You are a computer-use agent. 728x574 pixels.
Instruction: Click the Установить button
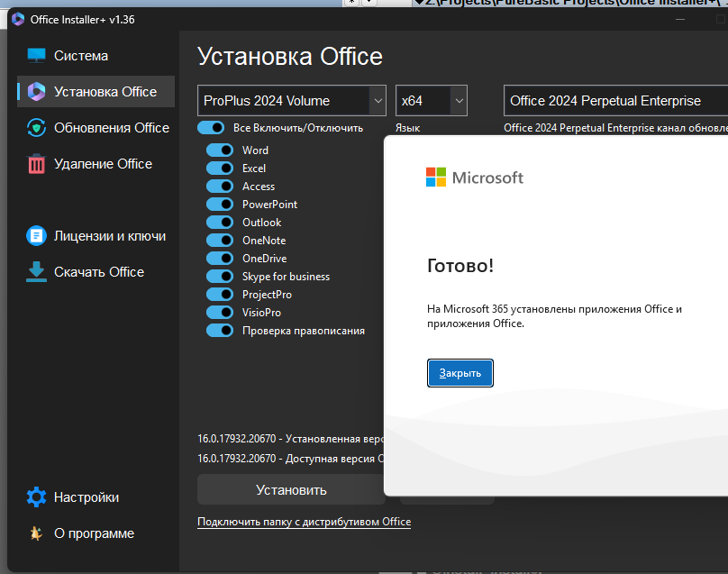pyautogui.click(x=291, y=489)
